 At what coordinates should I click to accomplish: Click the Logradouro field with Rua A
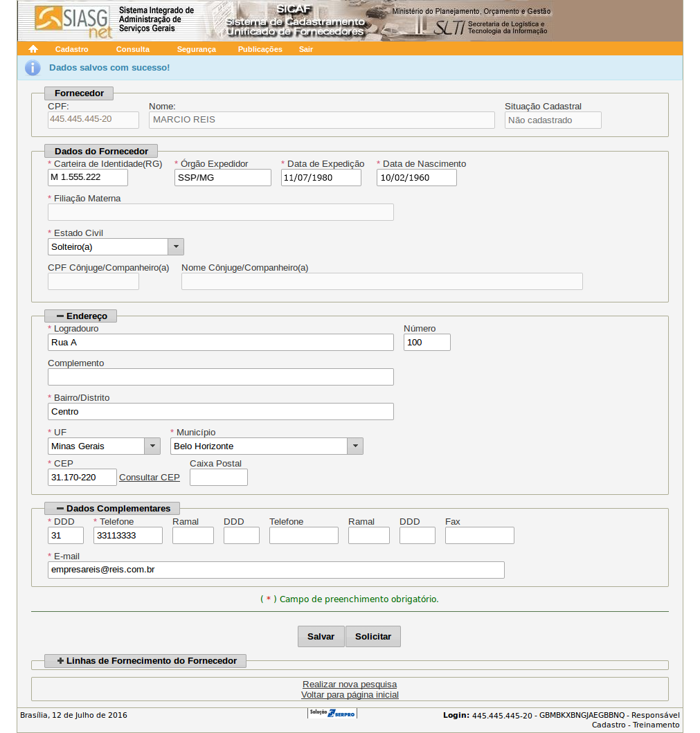[221, 342]
